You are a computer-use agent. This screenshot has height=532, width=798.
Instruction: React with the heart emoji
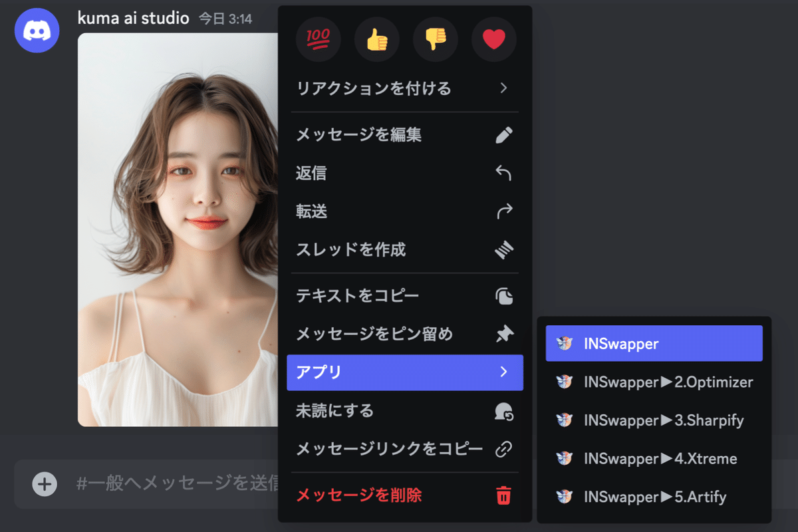(x=493, y=39)
